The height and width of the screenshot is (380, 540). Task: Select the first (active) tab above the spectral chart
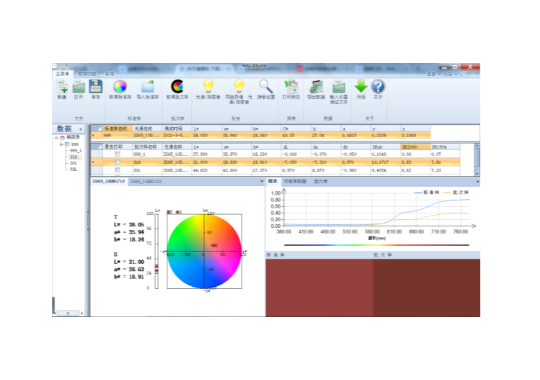273,181
